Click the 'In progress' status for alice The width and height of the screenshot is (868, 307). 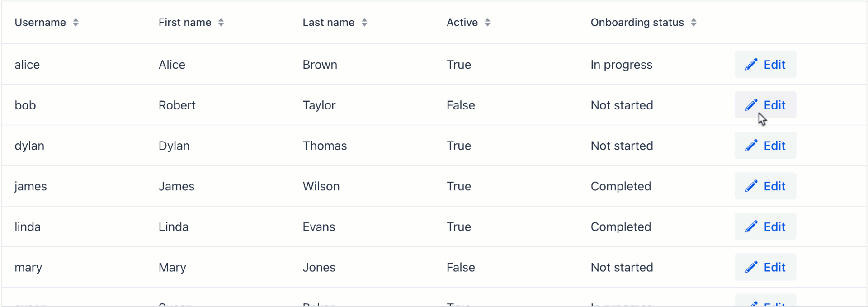(x=621, y=65)
